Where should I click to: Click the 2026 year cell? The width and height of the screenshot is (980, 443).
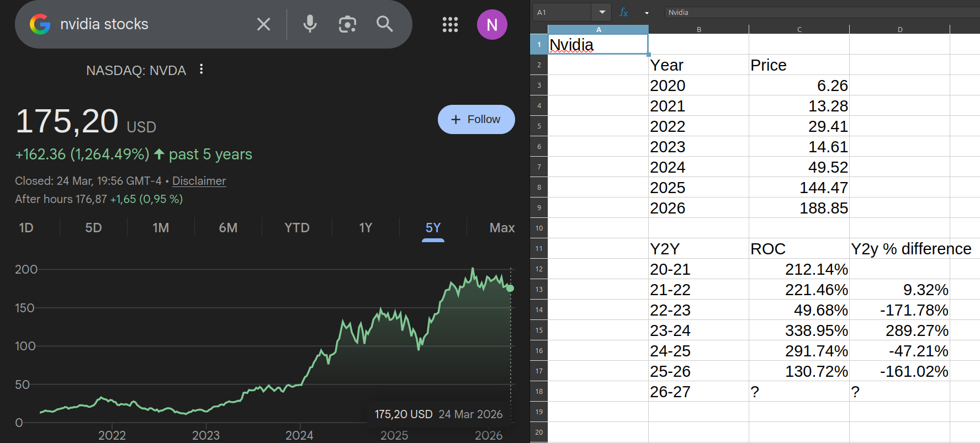(x=698, y=207)
